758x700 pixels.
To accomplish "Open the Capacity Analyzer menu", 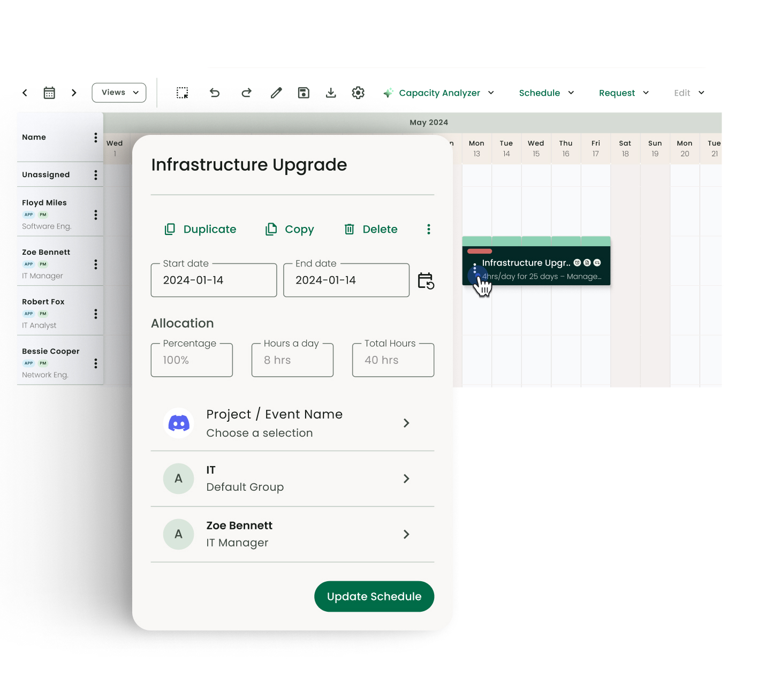I will (x=439, y=93).
